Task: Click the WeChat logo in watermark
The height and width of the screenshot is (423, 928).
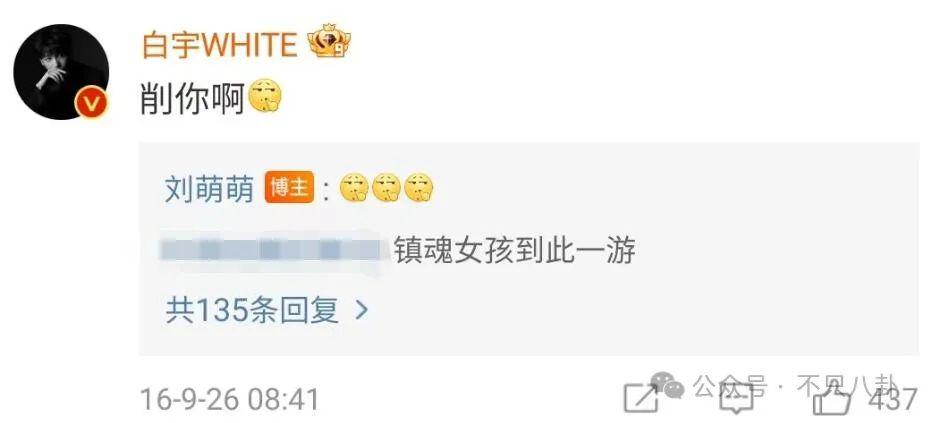Action: (668, 386)
